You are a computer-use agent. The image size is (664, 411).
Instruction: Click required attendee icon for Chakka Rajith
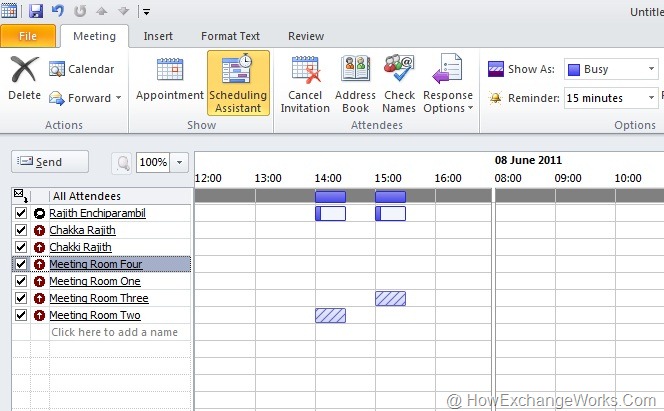(x=39, y=230)
